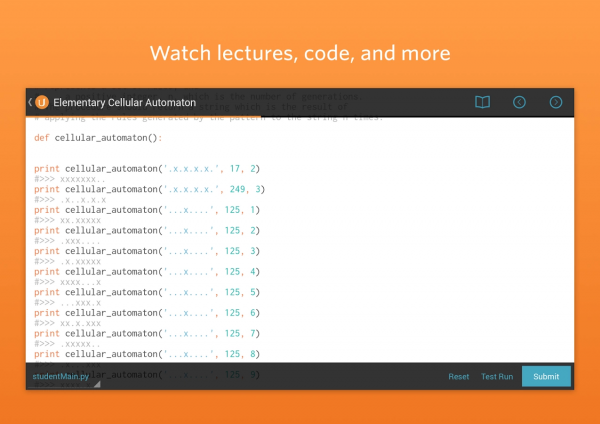Click the 'Watch lectures, code, and more' heading
The height and width of the screenshot is (424, 600).
(x=300, y=53)
